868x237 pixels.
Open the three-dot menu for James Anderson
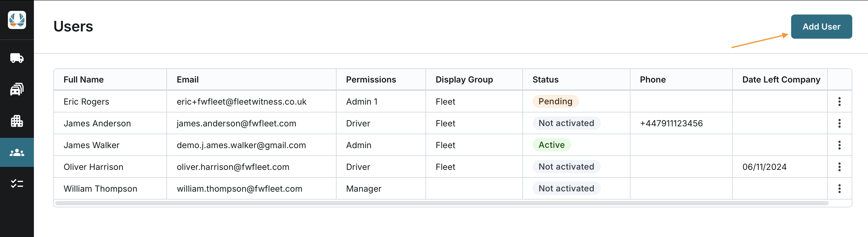(839, 123)
